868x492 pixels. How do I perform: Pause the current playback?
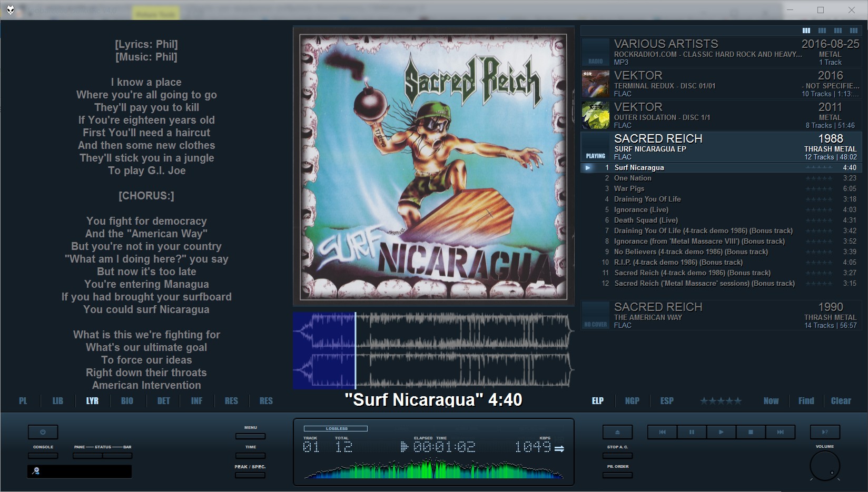692,432
